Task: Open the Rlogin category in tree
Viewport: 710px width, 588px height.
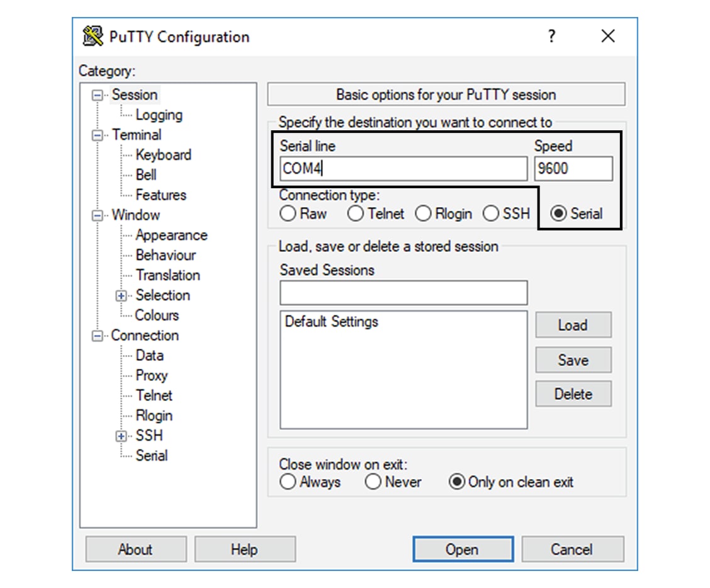Action: (x=154, y=416)
